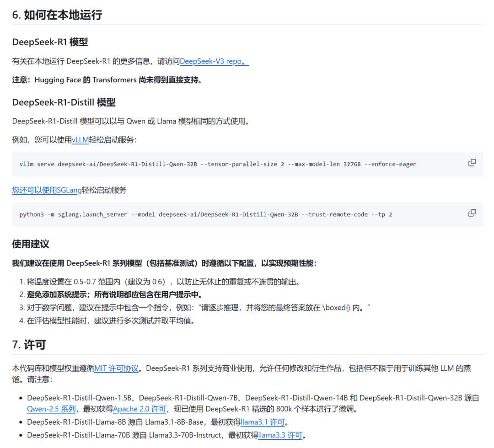Copy the sglang.launch_server command snippet
The image size is (494, 448).
pos(472,213)
